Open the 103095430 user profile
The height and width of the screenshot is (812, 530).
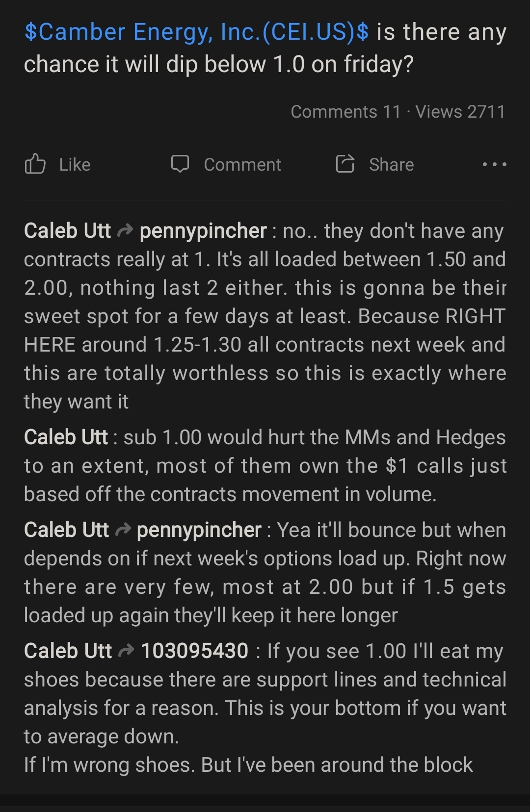point(195,651)
